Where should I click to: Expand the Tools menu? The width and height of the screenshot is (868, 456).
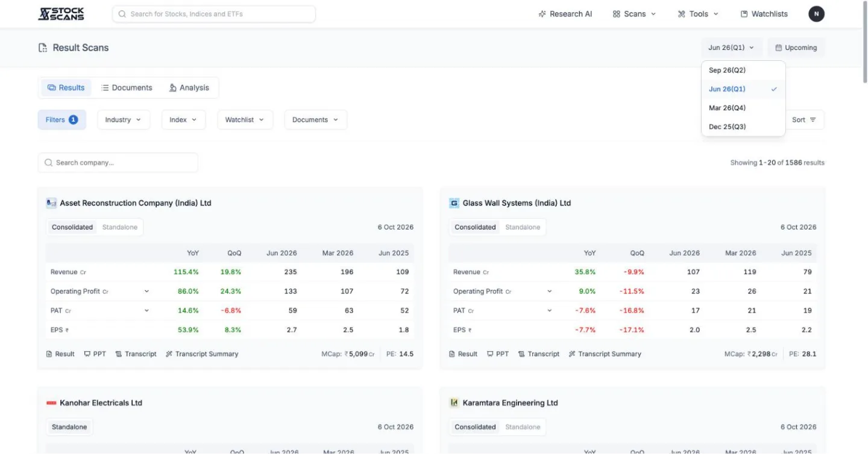(698, 14)
